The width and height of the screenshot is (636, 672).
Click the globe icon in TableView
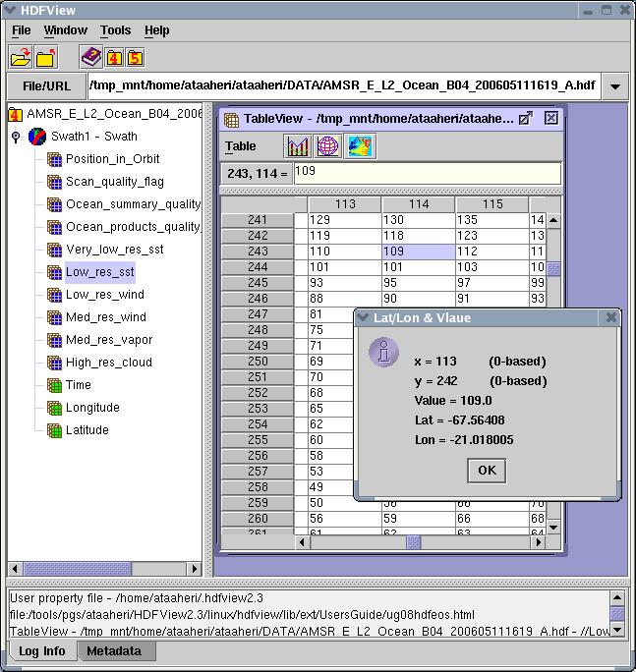tap(327, 146)
